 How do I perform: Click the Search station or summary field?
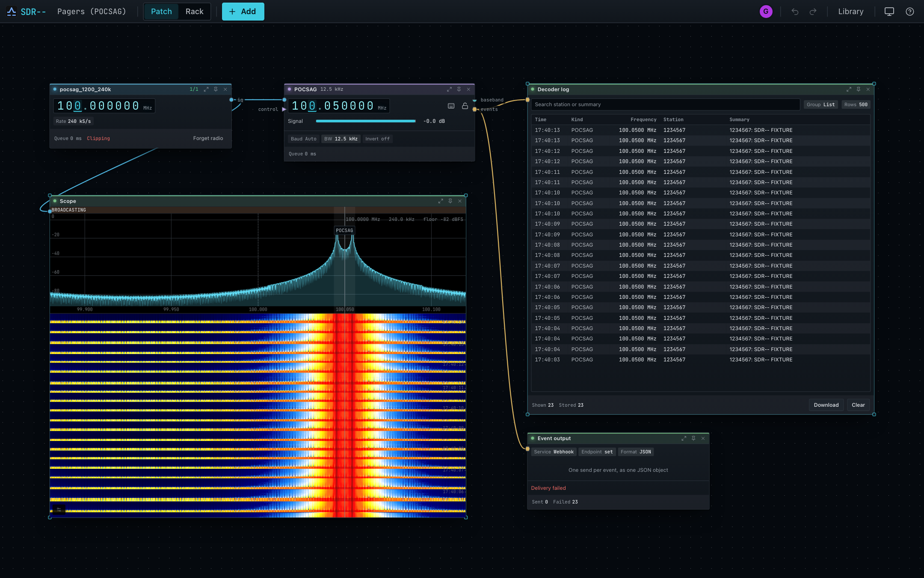pyautogui.click(x=665, y=104)
